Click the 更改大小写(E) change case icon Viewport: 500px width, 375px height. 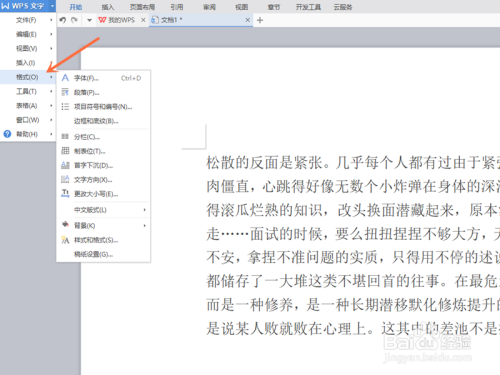(x=65, y=194)
